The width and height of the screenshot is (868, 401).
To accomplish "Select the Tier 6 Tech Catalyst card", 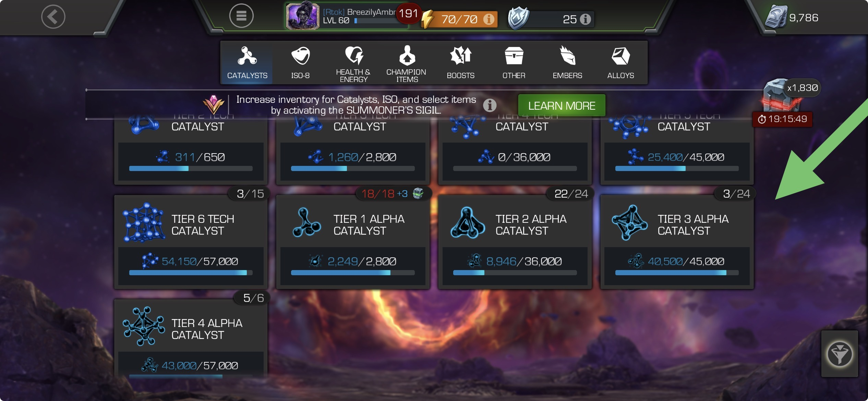I will tap(191, 242).
